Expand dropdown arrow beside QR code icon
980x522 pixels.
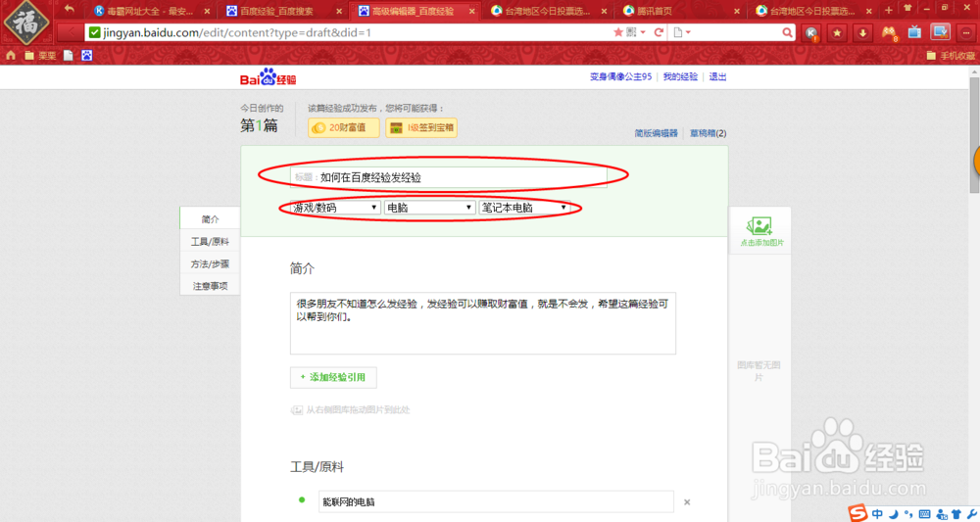tap(643, 32)
